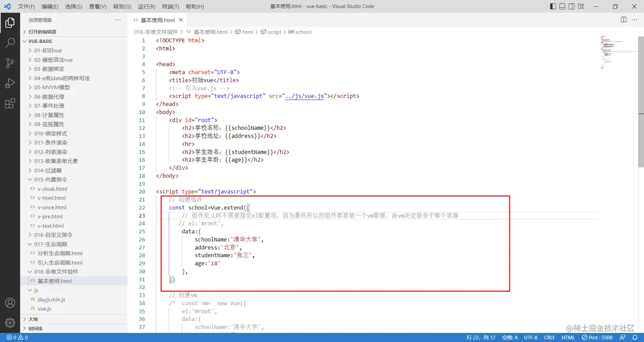Expand the 05-MVVM模型 folder
The image size is (644, 342).
pos(74,87)
